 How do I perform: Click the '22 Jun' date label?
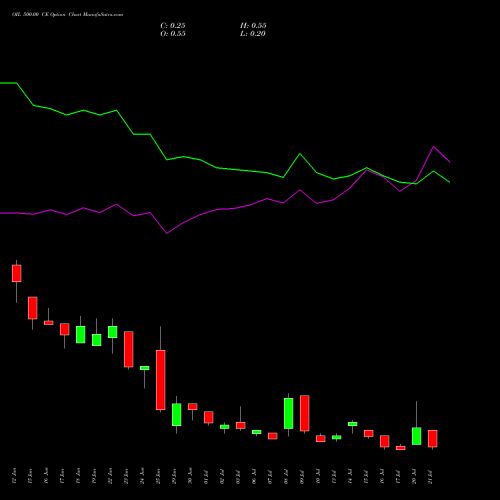click(x=110, y=476)
